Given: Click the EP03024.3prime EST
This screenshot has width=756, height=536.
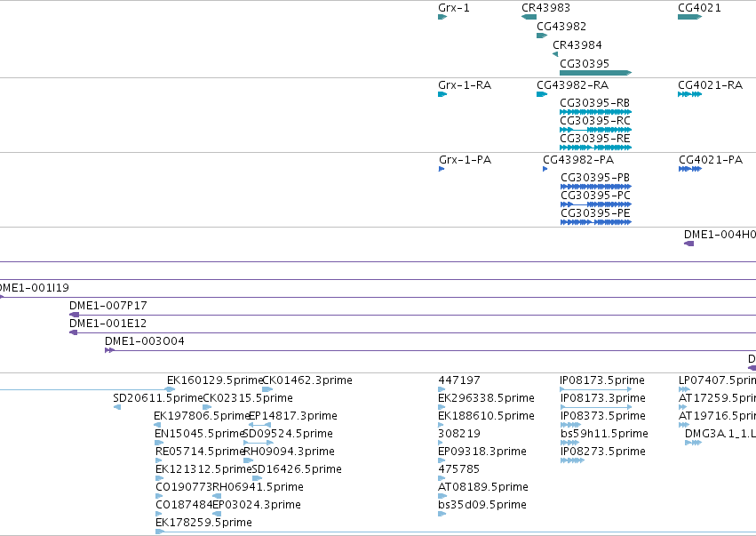Looking at the screenshot, I should coord(217,514).
